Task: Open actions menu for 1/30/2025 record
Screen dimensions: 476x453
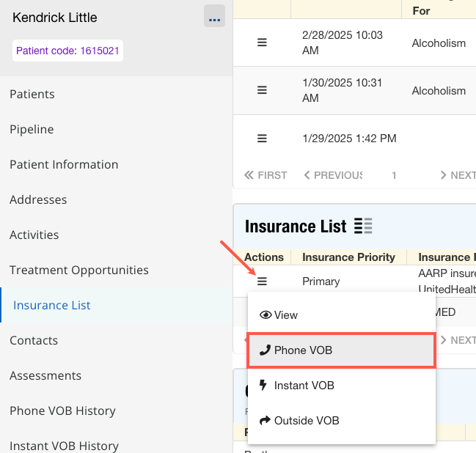Action: click(262, 90)
